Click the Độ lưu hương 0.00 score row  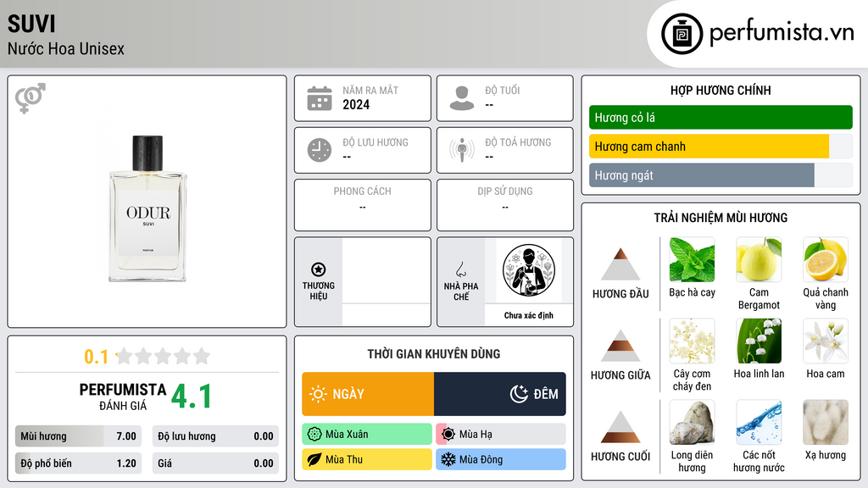pos(215,436)
